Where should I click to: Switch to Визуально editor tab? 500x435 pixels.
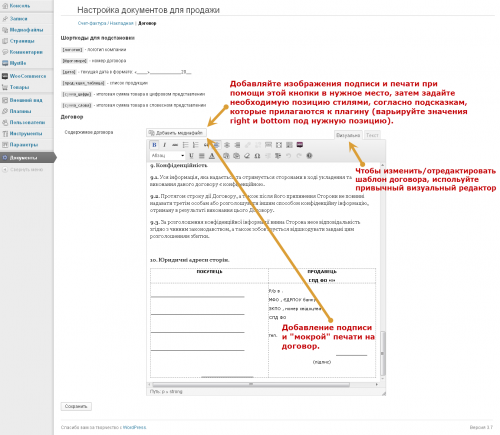coord(348,135)
